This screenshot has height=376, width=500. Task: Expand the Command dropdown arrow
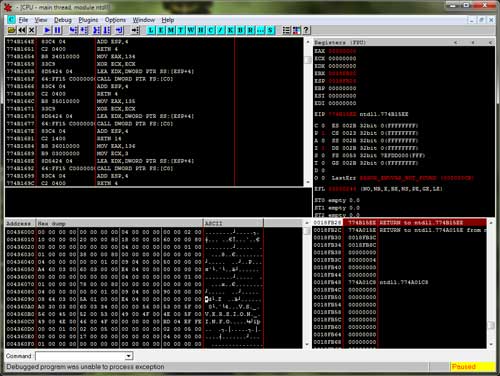click(x=129, y=356)
